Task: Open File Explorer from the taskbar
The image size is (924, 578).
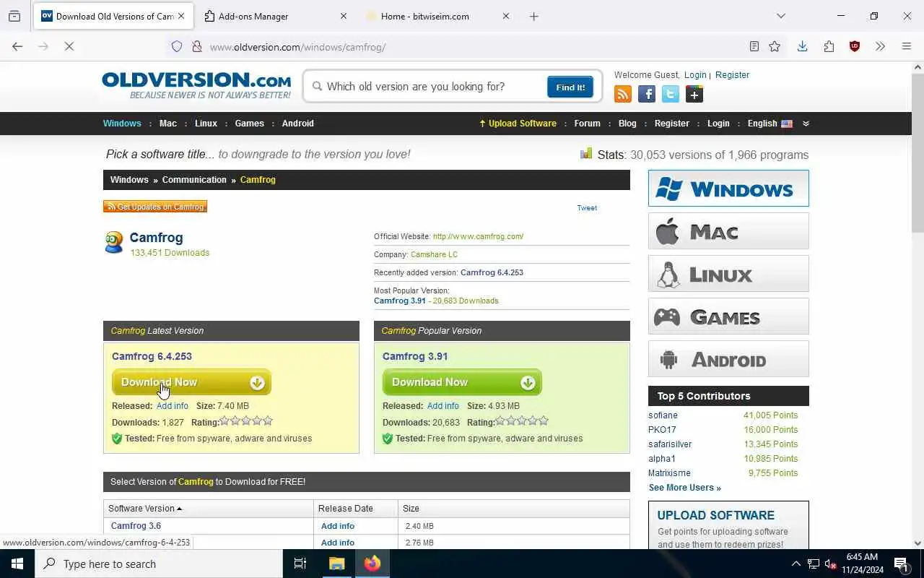Action: [337, 564]
